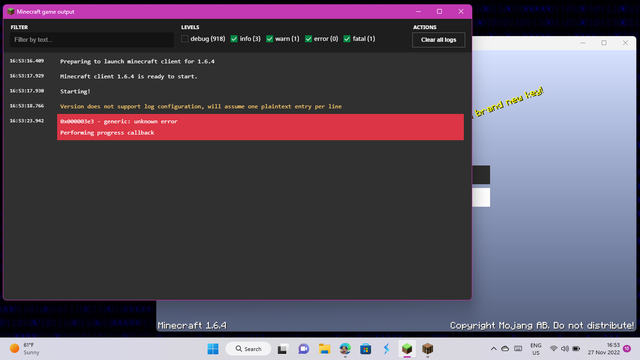Open the Wi-Fi network tray icon
Image resolution: width=640 pixels, height=360 pixels.
coord(553,349)
